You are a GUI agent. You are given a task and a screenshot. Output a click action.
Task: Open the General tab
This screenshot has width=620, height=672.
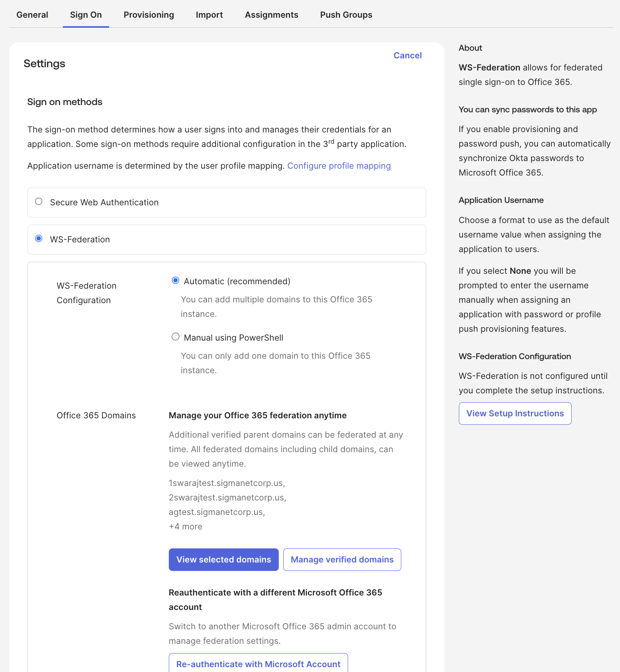[x=32, y=15]
